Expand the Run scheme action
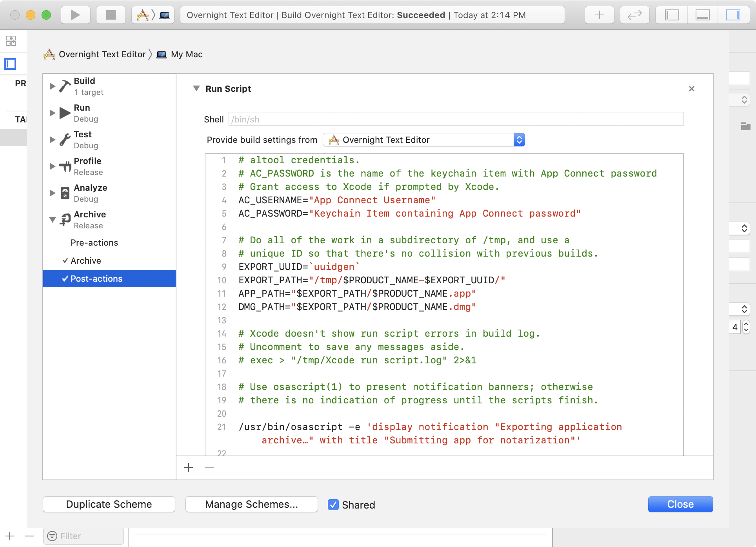The height and width of the screenshot is (547, 756). click(x=52, y=113)
